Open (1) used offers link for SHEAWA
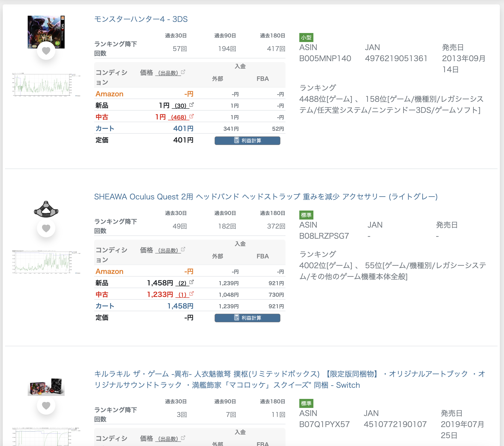Image resolution: width=504 pixels, height=446 pixels. pyautogui.click(x=182, y=295)
